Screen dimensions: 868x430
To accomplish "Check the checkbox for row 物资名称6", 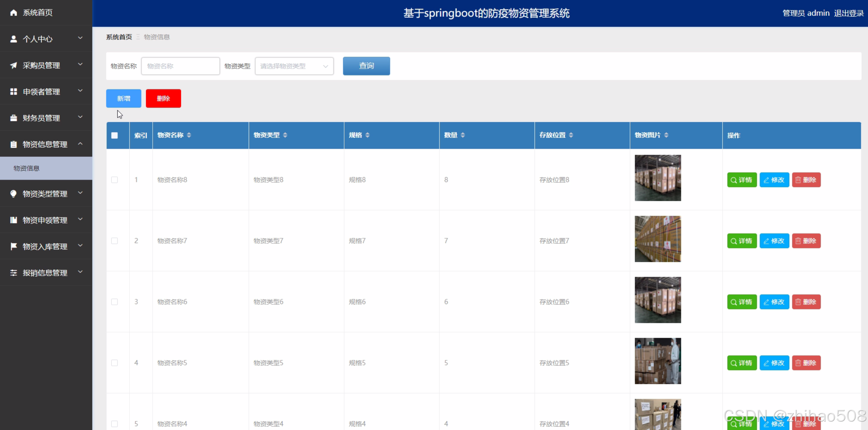I will [x=114, y=302].
